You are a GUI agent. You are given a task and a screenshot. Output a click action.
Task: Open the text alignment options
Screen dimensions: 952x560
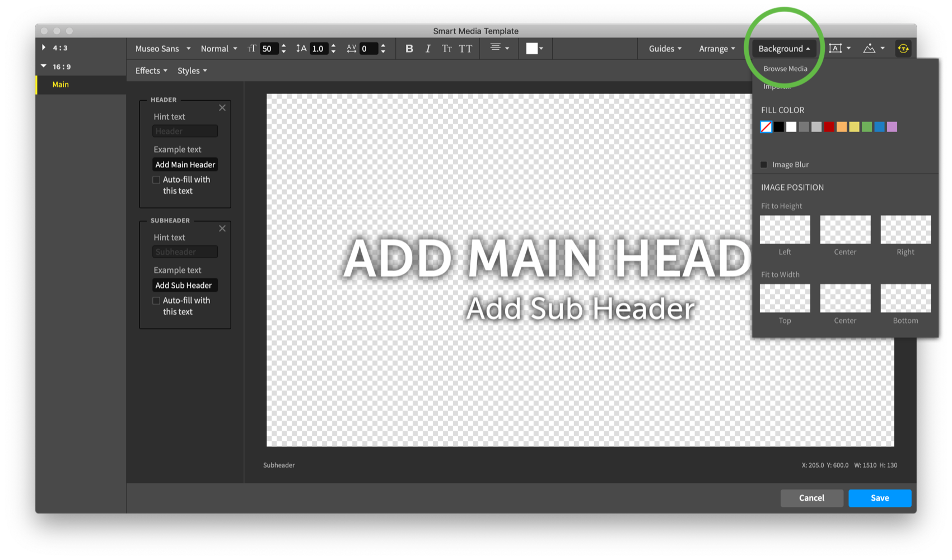[x=499, y=48]
